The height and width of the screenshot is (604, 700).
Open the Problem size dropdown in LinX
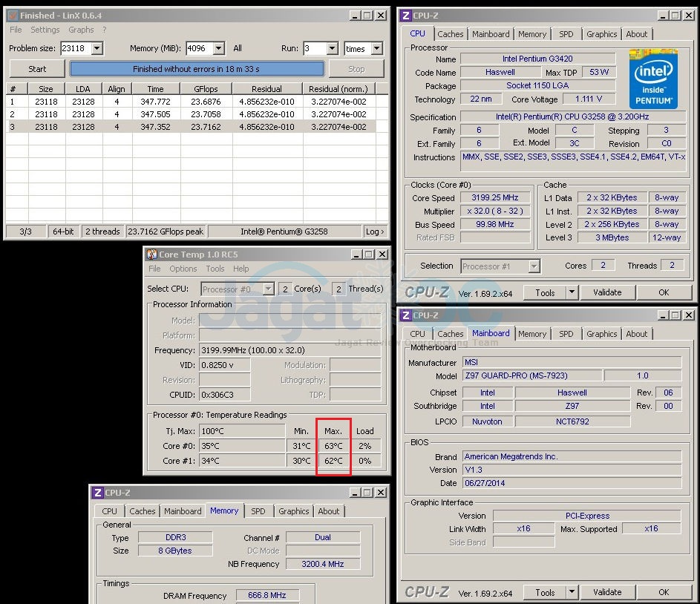[x=96, y=48]
